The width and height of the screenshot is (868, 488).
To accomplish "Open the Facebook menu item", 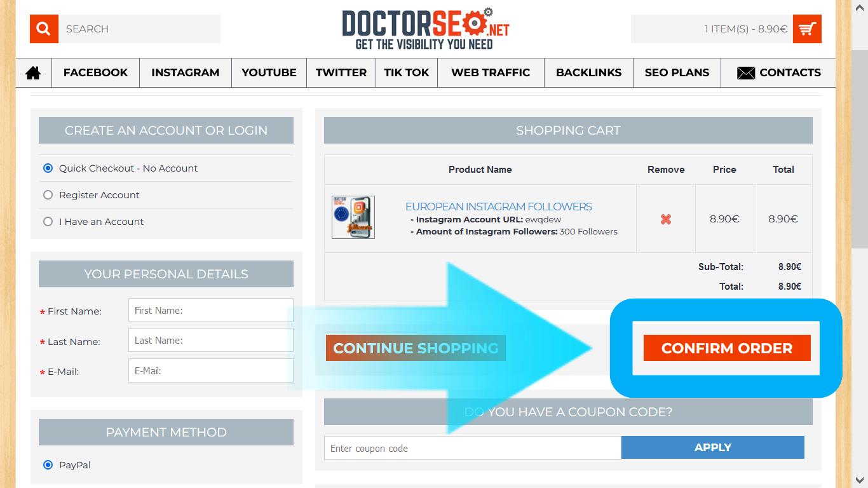I will pyautogui.click(x=95, y=72).
